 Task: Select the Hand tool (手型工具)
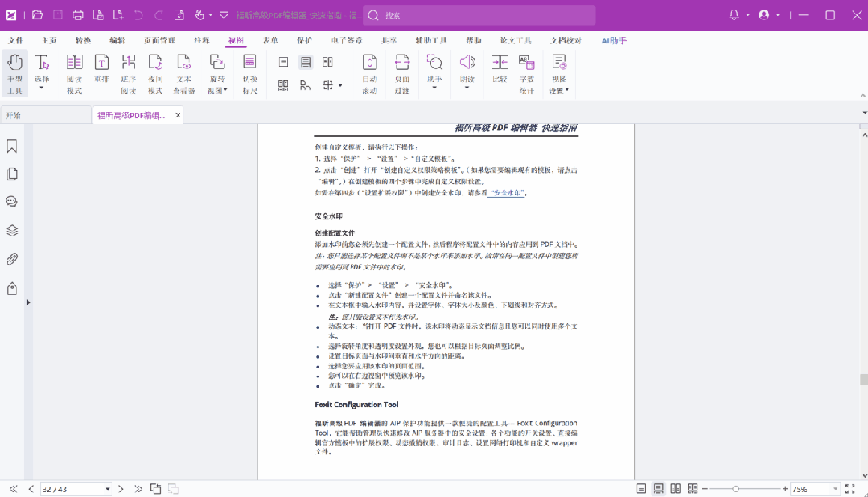click(15, 74)
